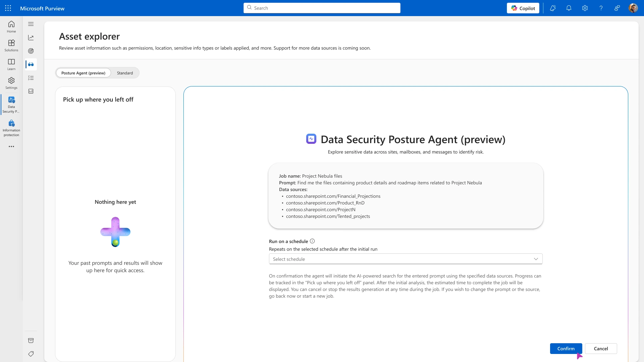Click contoso.sharepoint.com/Tented_projects data source
644x362 pixels.
328,216
